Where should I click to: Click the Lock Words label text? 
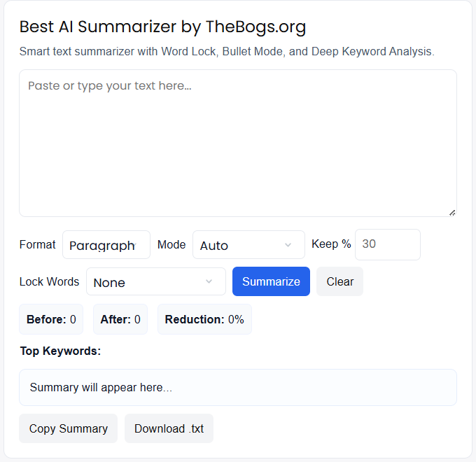49,281
